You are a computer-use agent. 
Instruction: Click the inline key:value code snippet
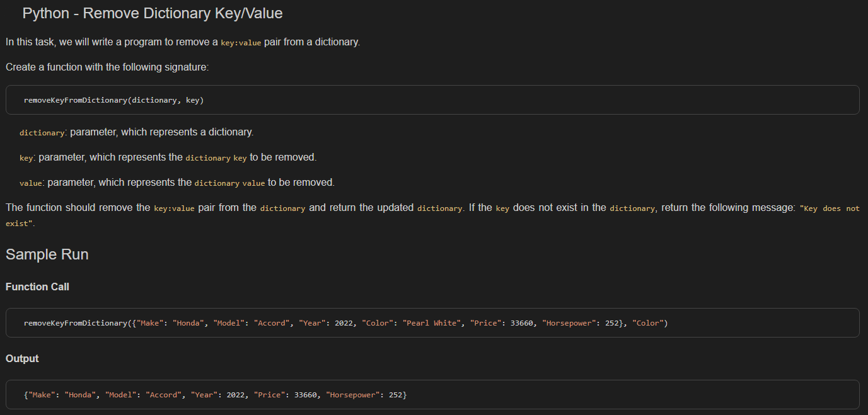point(241,42)
